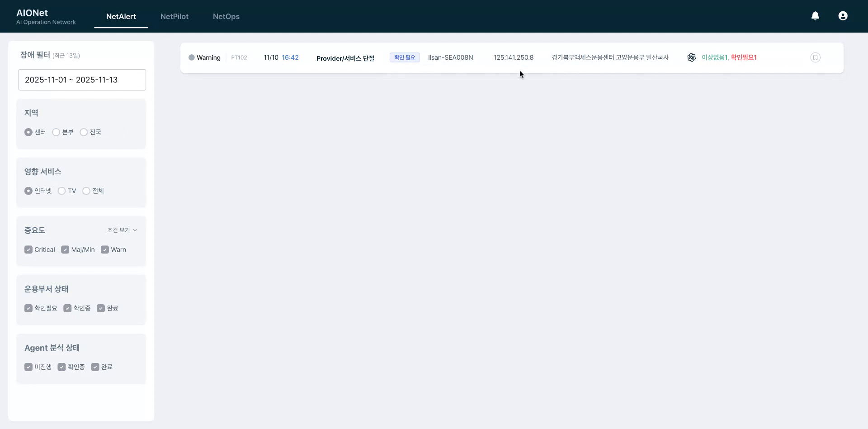Image resolution: width=868 pixels, height=429 pixels.
Task: Switch to the NetPilot tab
Action: click(175, 16)
